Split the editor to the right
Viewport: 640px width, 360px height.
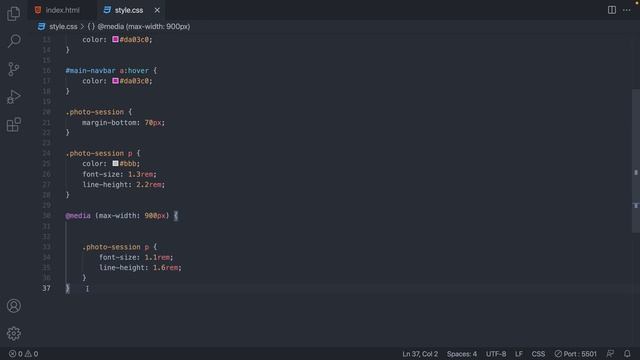611,10
